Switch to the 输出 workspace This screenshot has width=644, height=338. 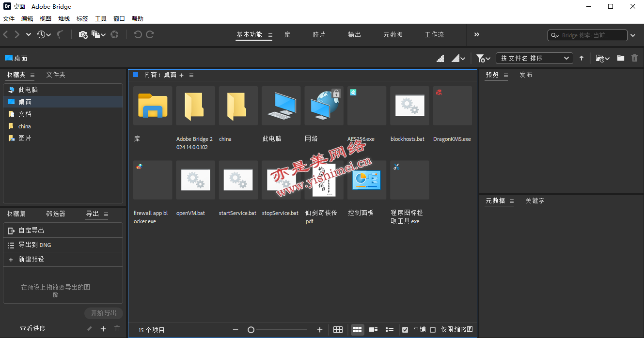[355, 35]
